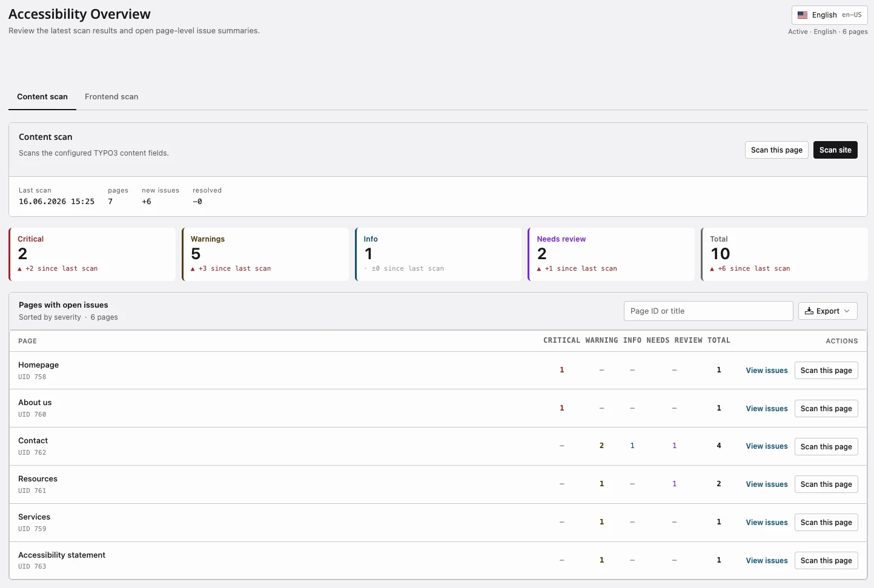The image size is (874, 588).
Task: Click the 'Active · English · 6 pages' status
Action: (x=827, y=32)
